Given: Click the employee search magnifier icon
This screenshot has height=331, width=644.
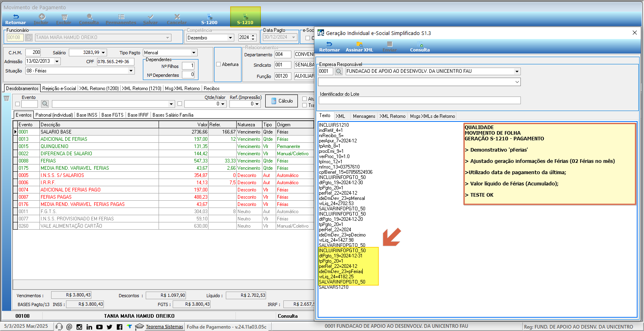Looking at the screenshot, I should (29, 37).
